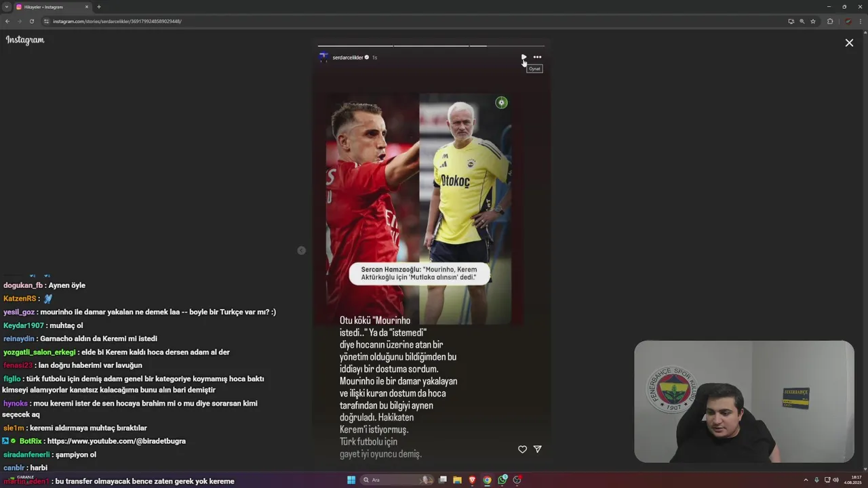Viewport: 868px width, 488px height.
Task: Open the Instagram home logo
Action: point(25,40)
